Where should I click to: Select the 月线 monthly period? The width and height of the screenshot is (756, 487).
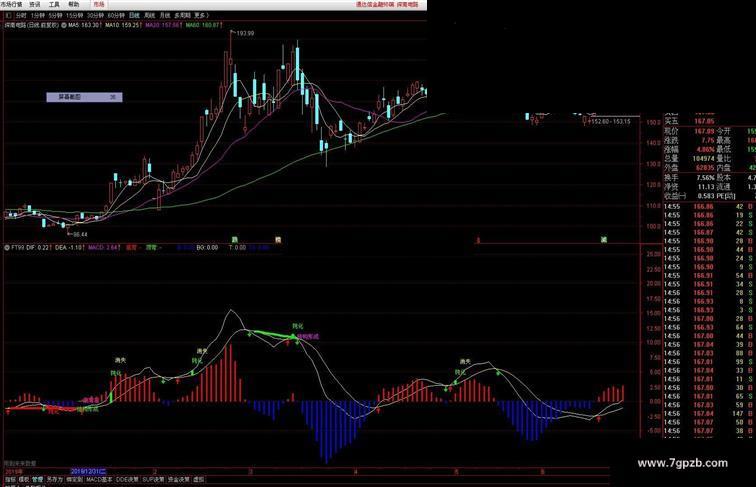(x=165, y=15)
